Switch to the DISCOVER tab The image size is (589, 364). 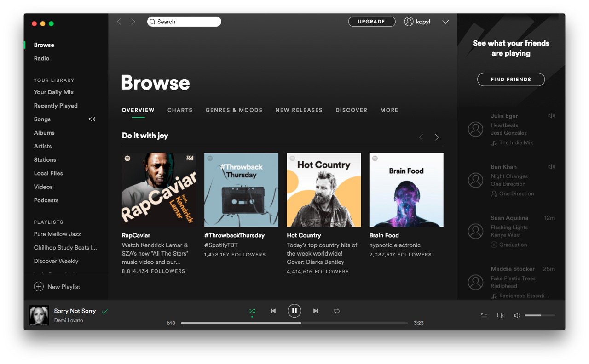pyautogui.click(x=352, y=110)
